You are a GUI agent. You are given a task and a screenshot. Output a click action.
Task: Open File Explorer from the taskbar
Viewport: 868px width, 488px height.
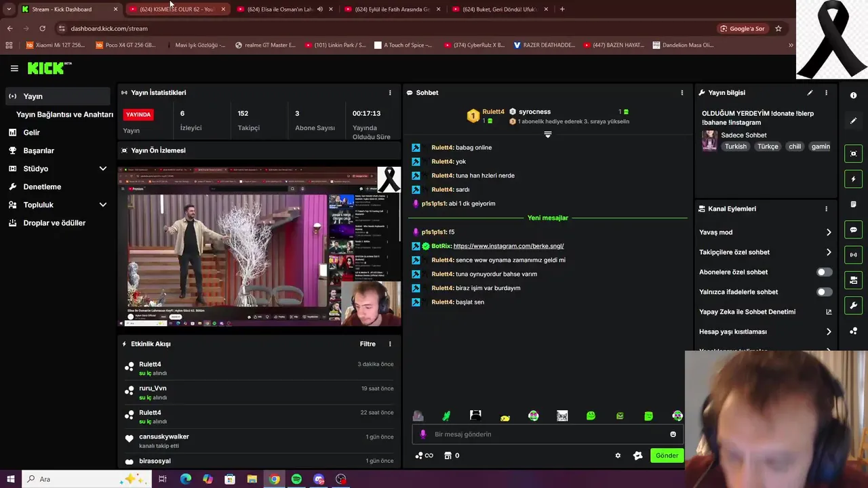252,479
